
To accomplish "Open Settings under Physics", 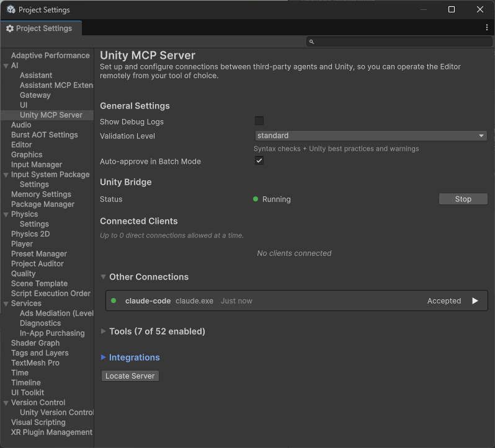I will pos(34,224).
